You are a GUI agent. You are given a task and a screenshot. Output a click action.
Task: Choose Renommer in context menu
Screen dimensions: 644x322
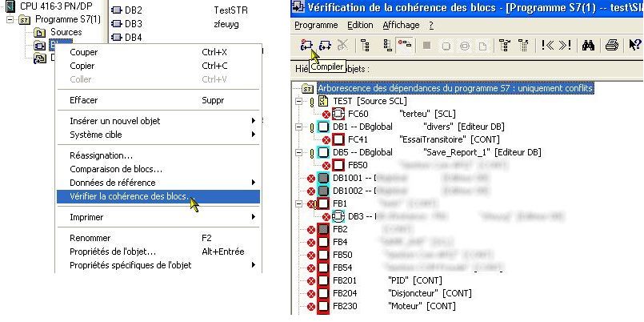(x=158, y=238)
